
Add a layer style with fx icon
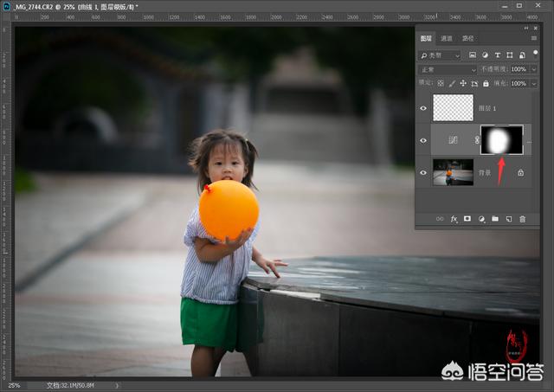click(454, 219)
